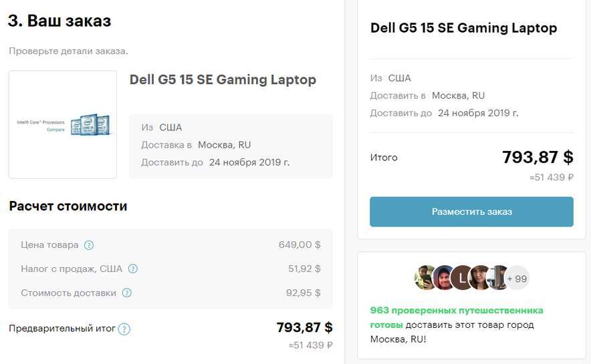Click the sales tax amount 51,92 $
The image size is (591, 364).
(x=304, y=269)
